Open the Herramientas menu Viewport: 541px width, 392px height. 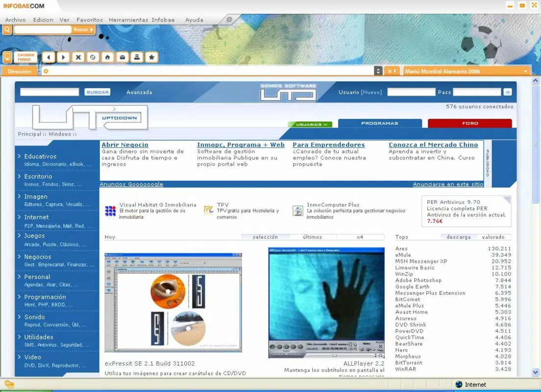(x=128, y=20)
